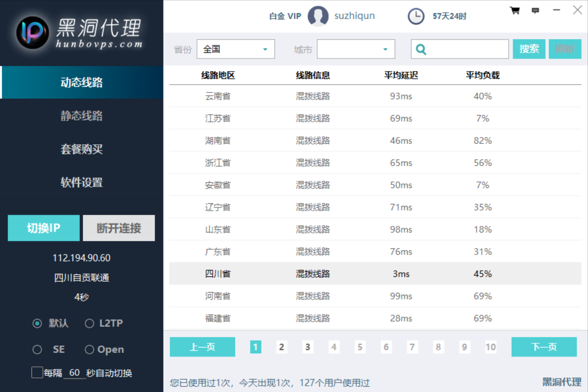
Task: Select the SE protocol radio button
Action: [x=37, y=350]
